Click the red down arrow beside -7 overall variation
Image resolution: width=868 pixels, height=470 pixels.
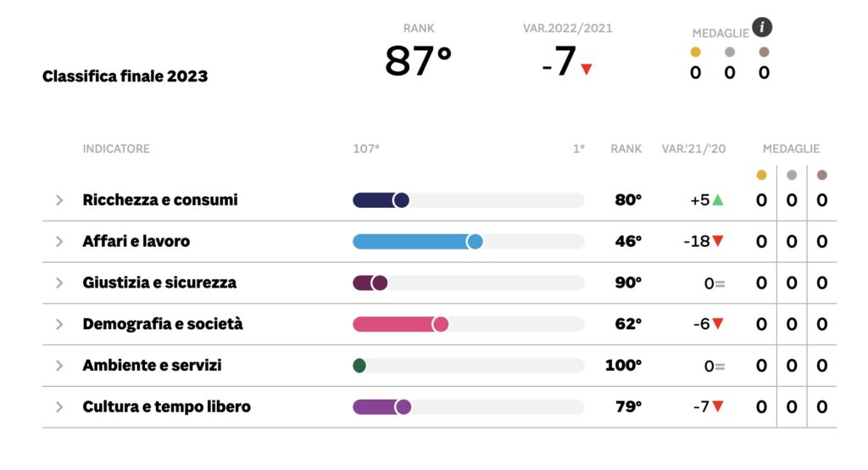coord(587,70)
